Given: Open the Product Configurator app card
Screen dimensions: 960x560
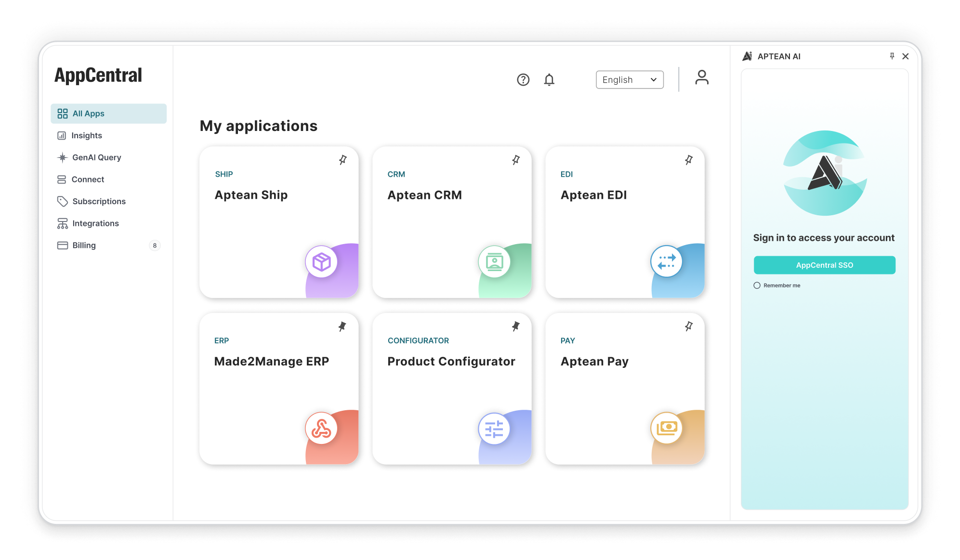Looking at the screenshot, I should click(x=451, y=361).
